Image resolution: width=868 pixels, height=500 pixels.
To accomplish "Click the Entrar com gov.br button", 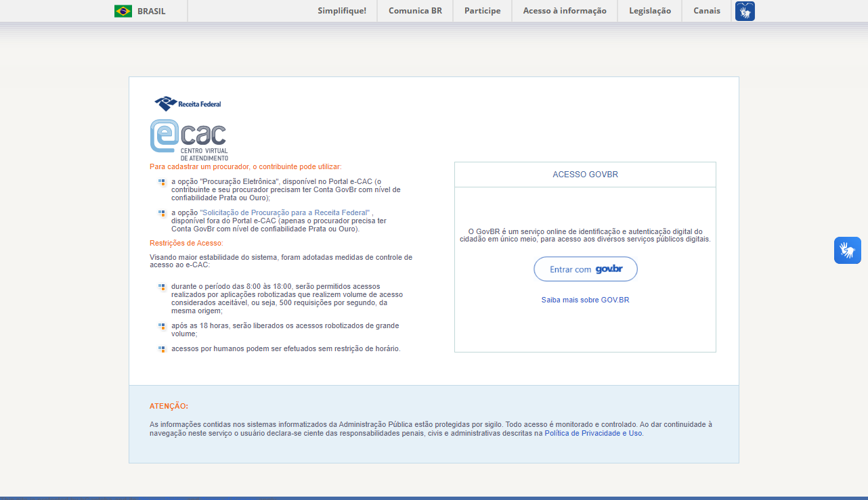I will point(586,269).
